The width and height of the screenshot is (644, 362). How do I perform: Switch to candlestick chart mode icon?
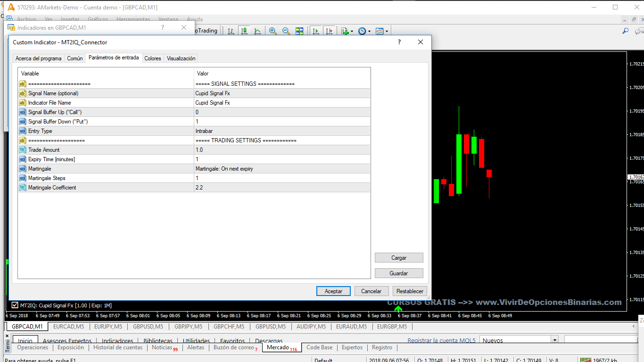244,31
